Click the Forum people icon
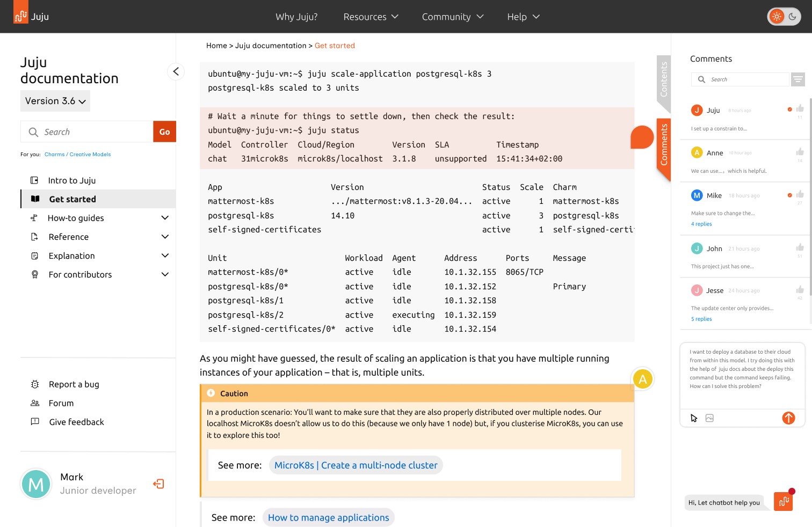 coord(35,403)
